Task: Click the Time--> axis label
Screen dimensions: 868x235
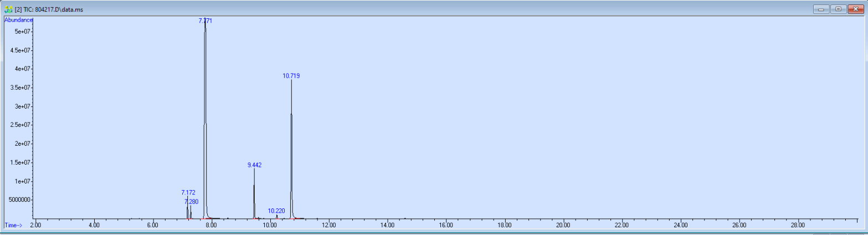Action: [13, 226]
